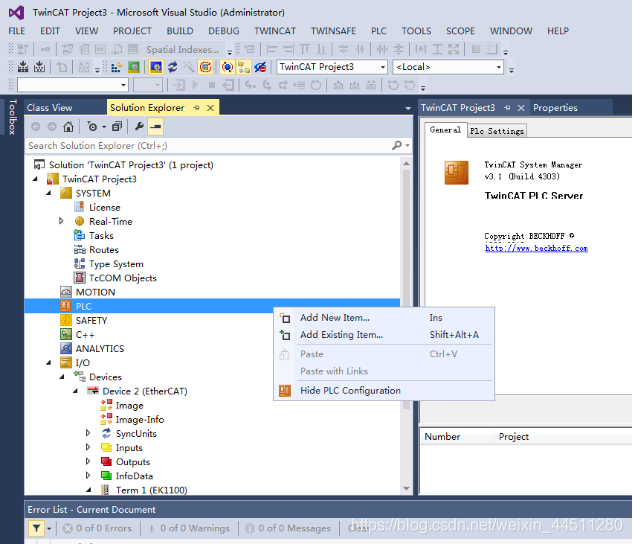Collapse the I/O tree node

[49, 362]
